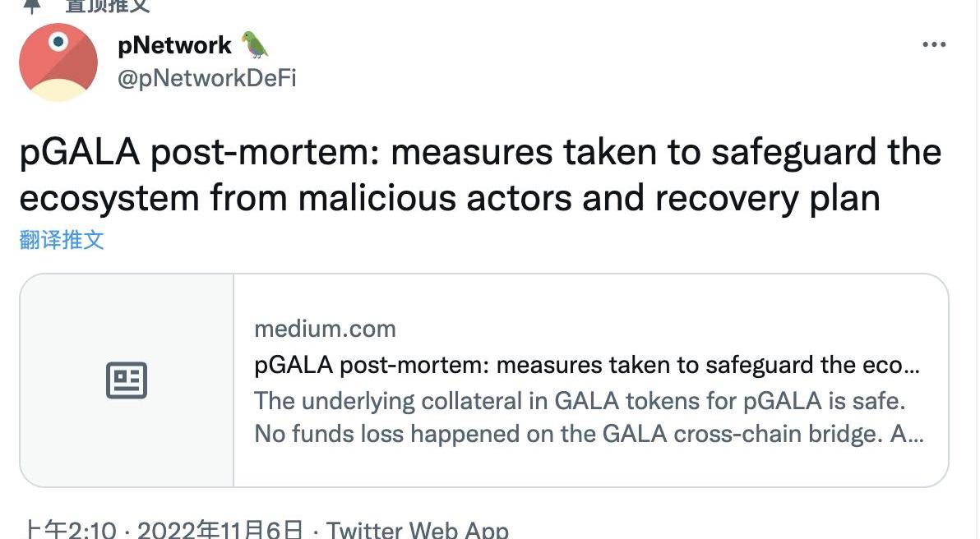Click the Twitter Web App source label

point(418,530)
